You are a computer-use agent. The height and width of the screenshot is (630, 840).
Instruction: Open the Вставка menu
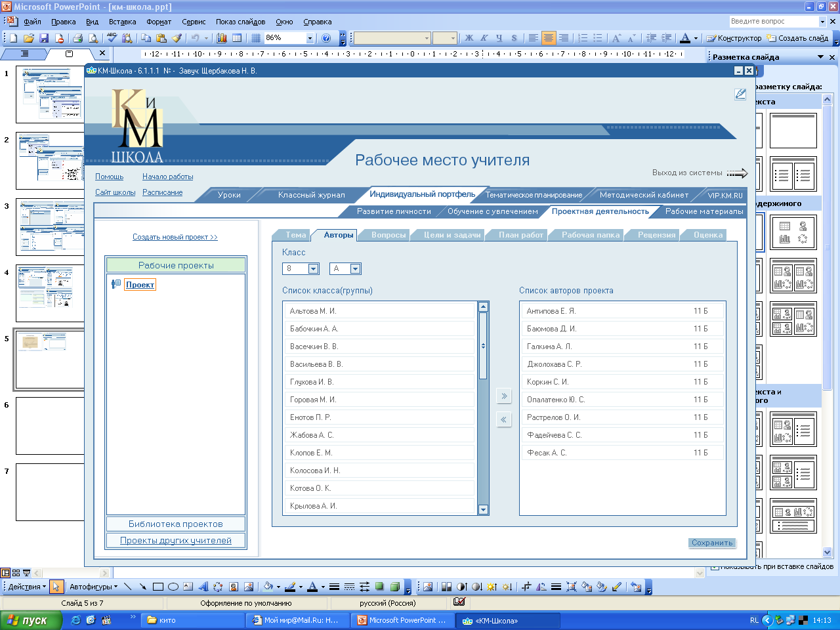tap(123, 22)
